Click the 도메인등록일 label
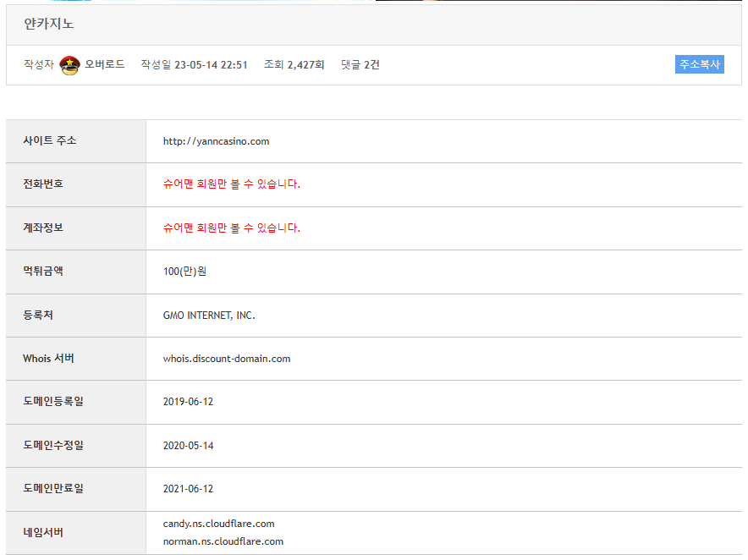 53,402
